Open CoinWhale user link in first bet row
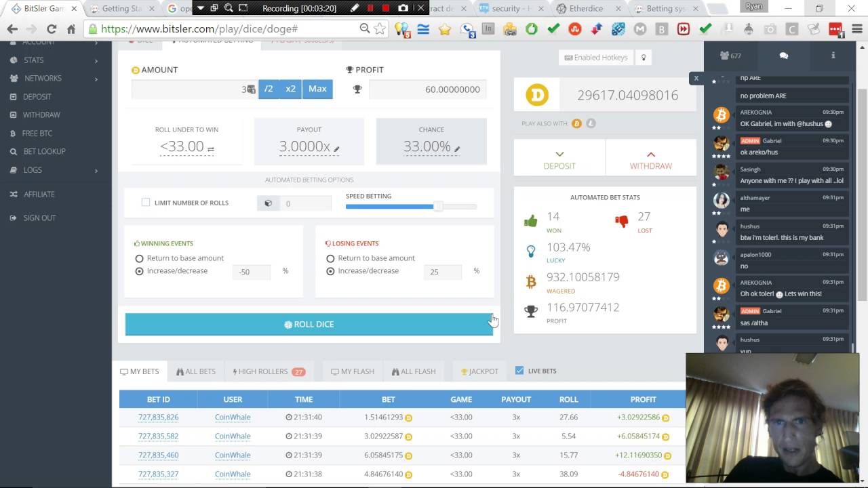Image resolution: width=868 pixels, height=488 pixels. click(x=233, y=418)
